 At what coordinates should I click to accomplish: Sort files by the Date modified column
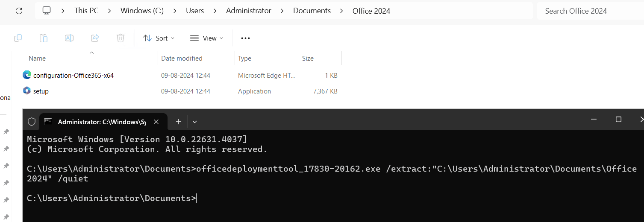182,58
